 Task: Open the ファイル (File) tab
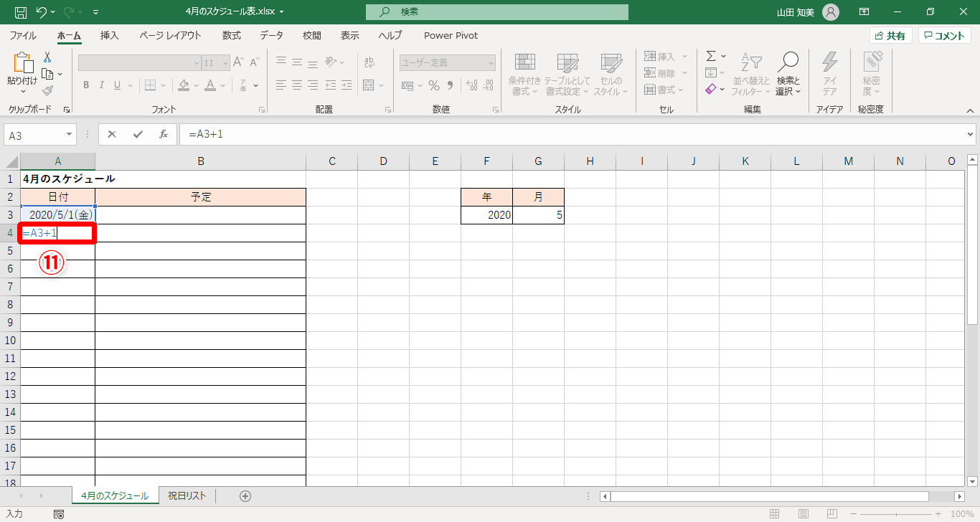[23, 35]
